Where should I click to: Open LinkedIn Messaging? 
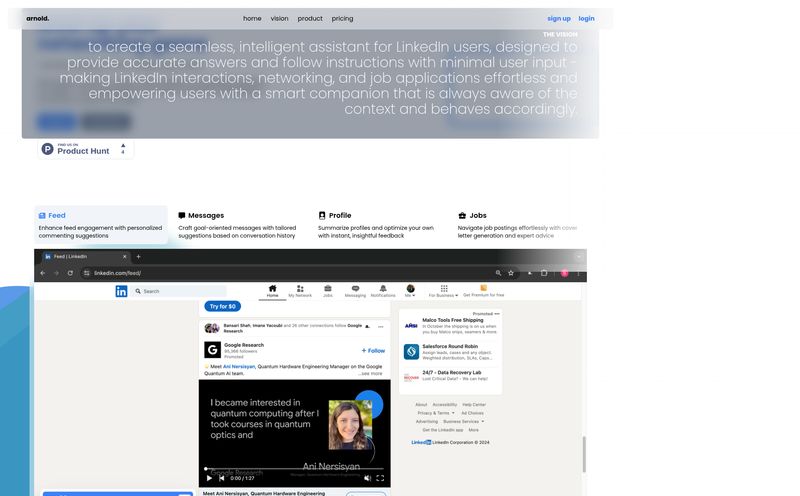355,291
